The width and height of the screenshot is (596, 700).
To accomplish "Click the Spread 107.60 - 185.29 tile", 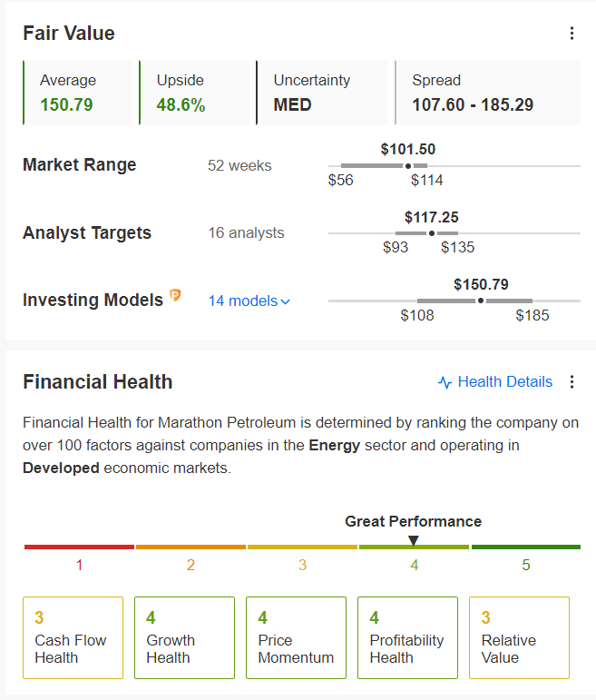I will [488, 93].
